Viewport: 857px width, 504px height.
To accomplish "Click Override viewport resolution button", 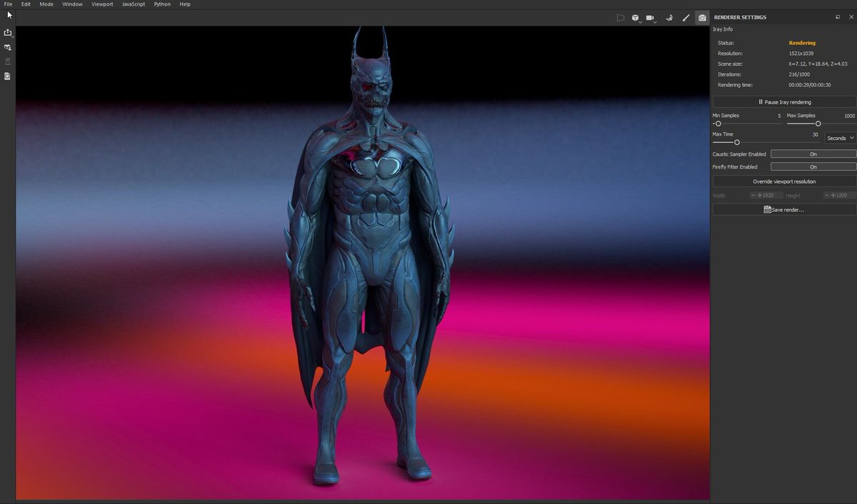I will pos(784,181).
